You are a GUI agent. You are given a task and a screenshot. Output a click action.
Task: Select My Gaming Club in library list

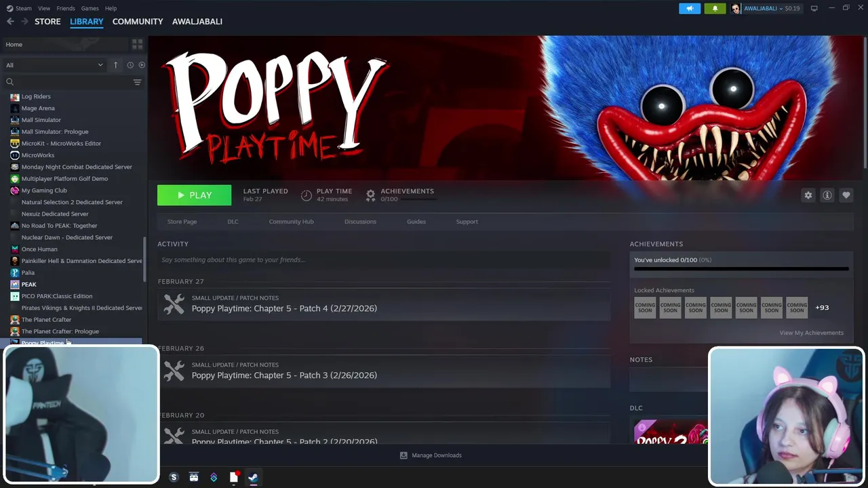pos(44,190)
